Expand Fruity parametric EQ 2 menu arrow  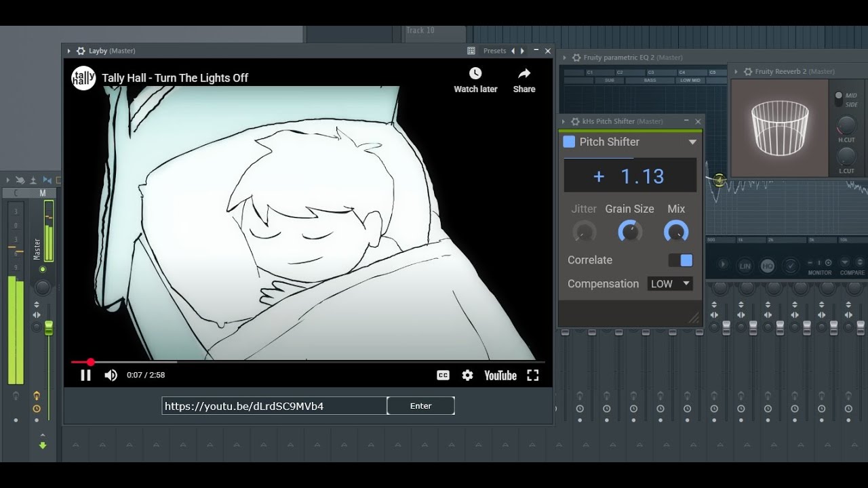pyautogui.click(x=565, y=58)
